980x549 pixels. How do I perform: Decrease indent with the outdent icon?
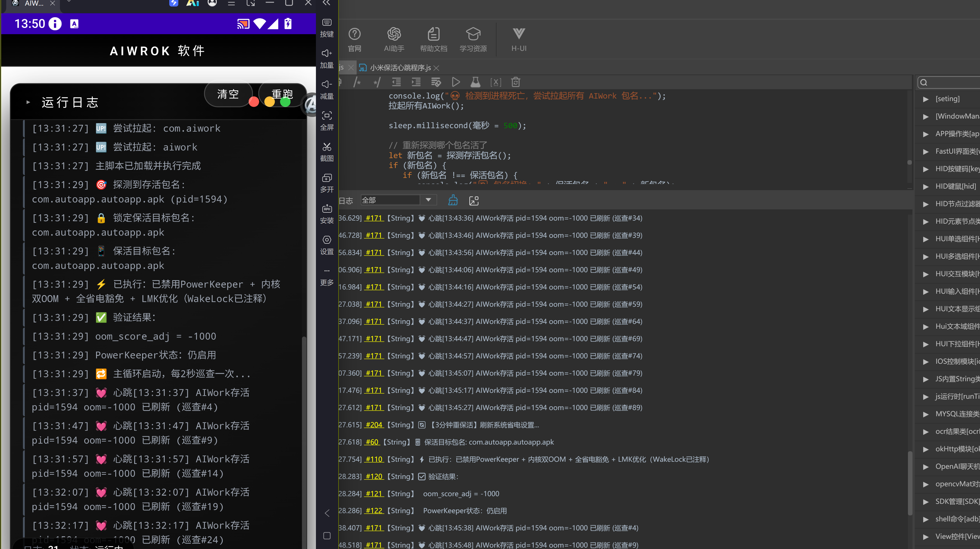(x=396, y=82)
